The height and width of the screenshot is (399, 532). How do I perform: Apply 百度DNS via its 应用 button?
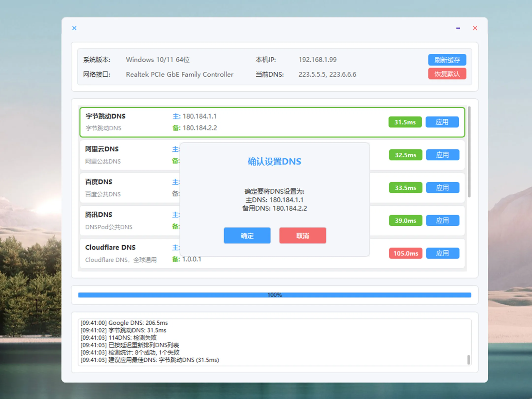click(x=443, y=187)
